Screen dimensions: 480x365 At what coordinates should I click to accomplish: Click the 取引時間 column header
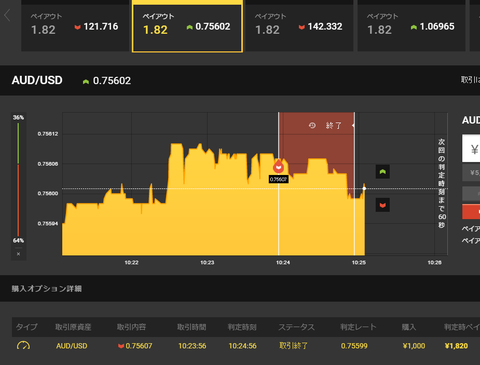pos(192,327)
